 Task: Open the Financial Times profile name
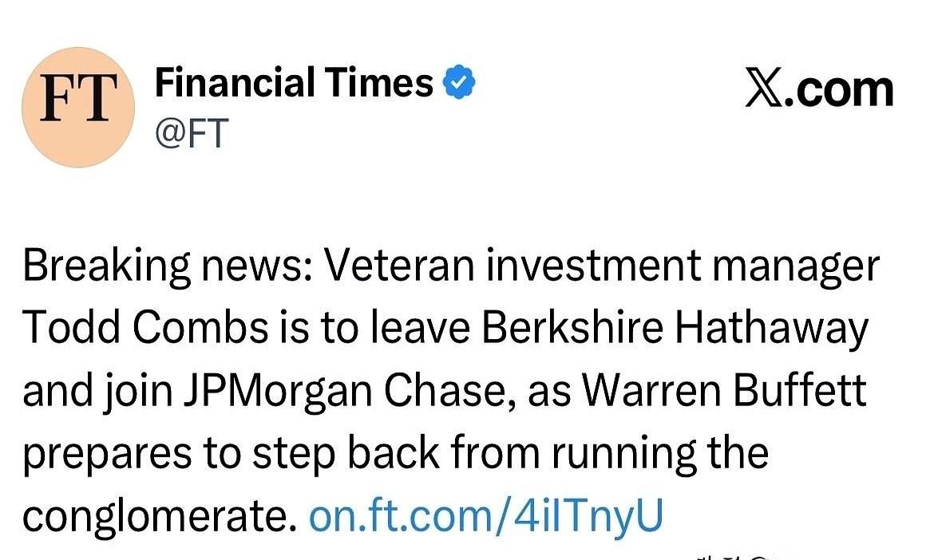coord(293,83)
